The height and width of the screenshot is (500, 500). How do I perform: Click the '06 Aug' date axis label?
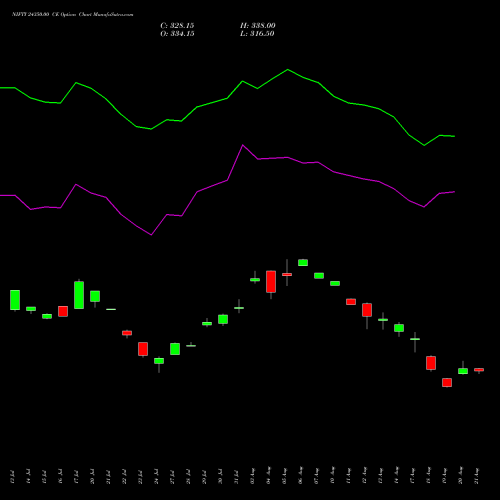(x=301, y=476)
